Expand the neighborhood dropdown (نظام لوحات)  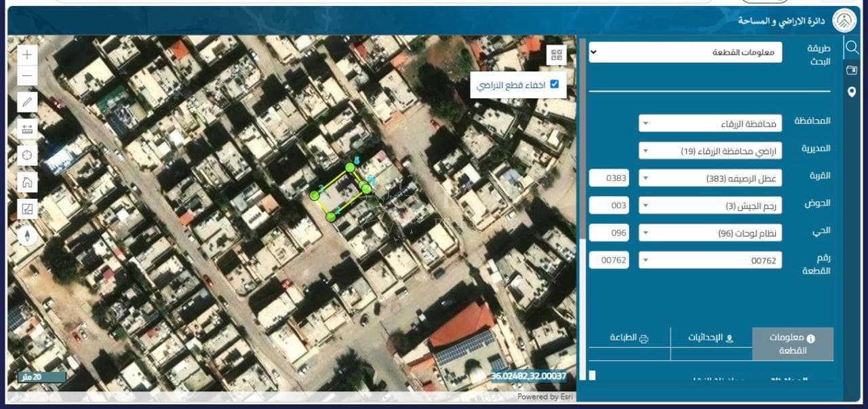[710, 233]
